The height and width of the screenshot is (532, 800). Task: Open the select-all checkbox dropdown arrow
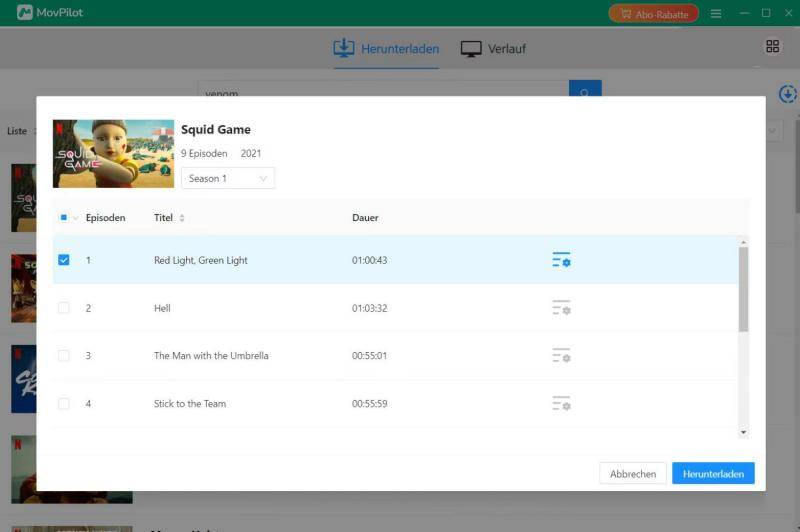coord(76,218)
